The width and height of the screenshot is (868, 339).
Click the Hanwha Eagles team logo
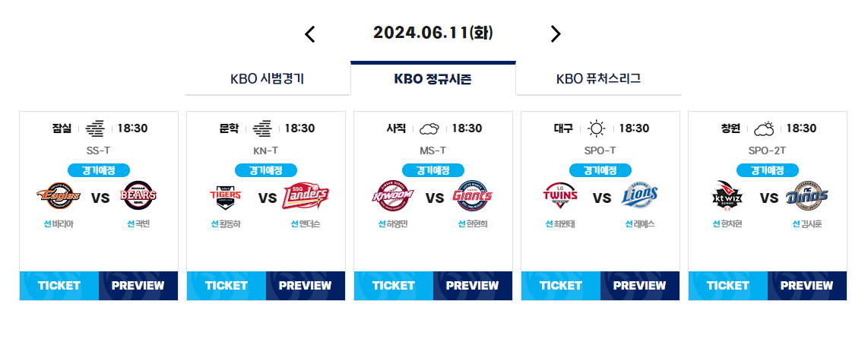(58, 195)
